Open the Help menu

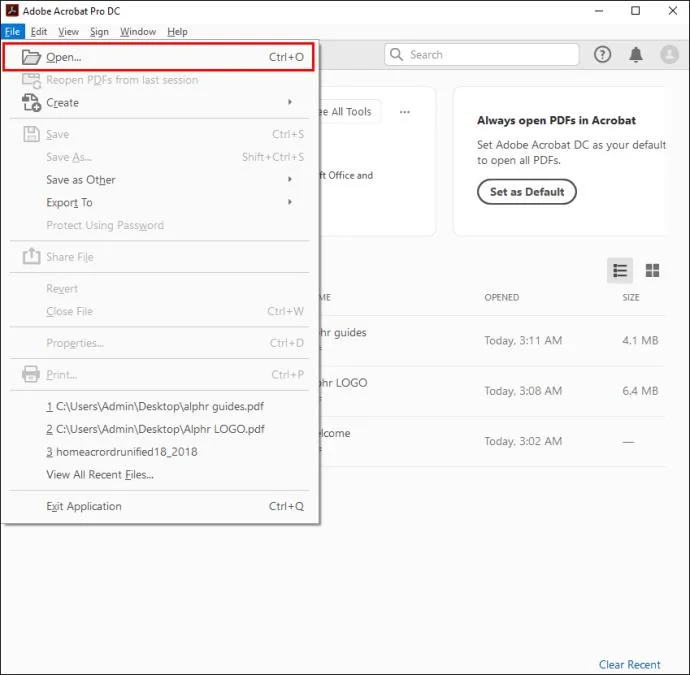coord(177,32)
